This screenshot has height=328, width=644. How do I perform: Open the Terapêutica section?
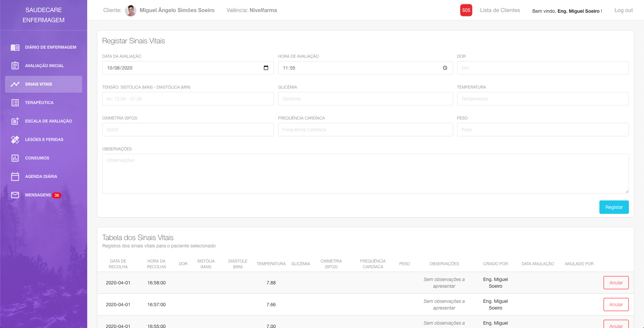(x=44, y=103)
